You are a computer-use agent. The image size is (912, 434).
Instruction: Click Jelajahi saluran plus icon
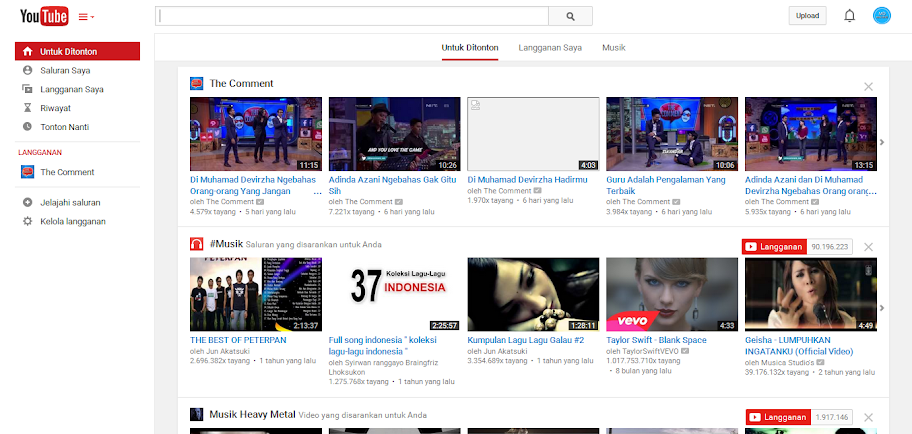click(x=27, y=202)
